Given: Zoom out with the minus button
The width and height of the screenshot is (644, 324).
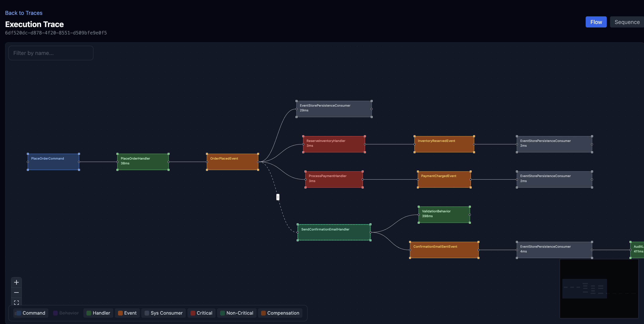Looking at the screenshot, I should coord(17,292).
